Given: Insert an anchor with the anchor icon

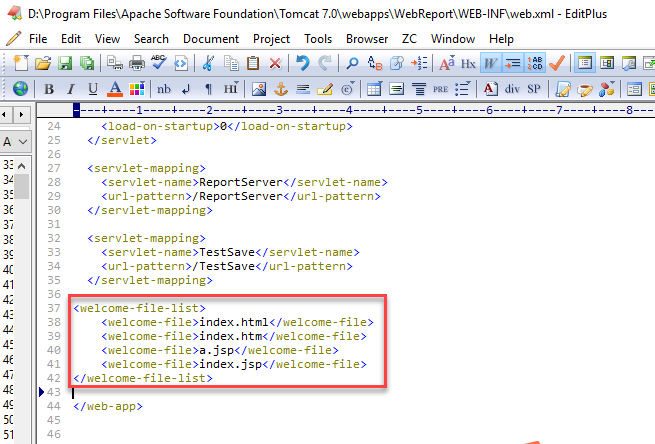Looking at the screenshot, I should click(x=281, y=89).
